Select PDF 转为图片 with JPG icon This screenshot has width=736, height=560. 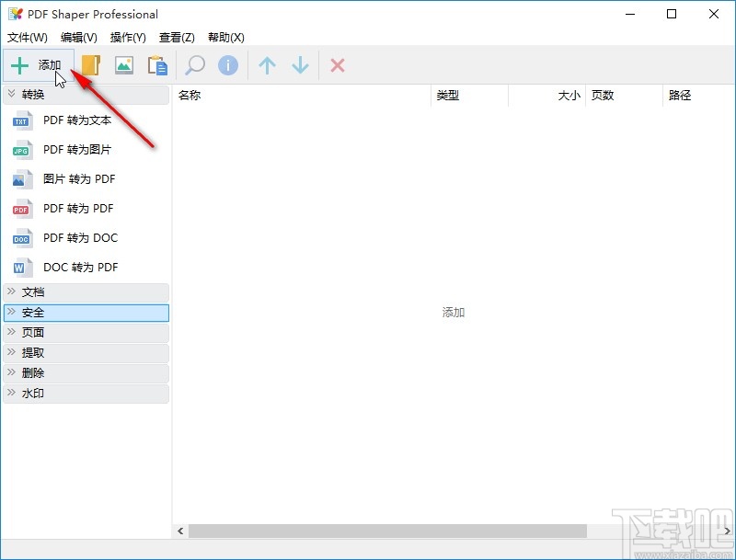(x=77, y=150)
